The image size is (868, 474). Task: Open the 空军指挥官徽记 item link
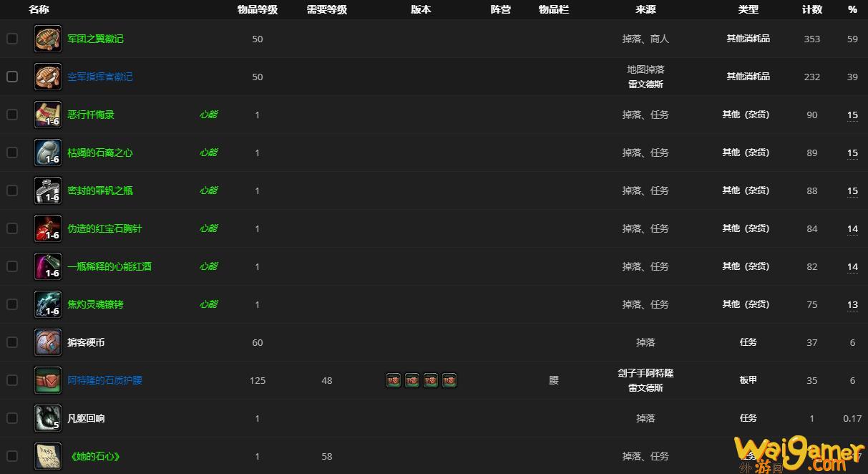pyautogui.click(x=100, y=77)
